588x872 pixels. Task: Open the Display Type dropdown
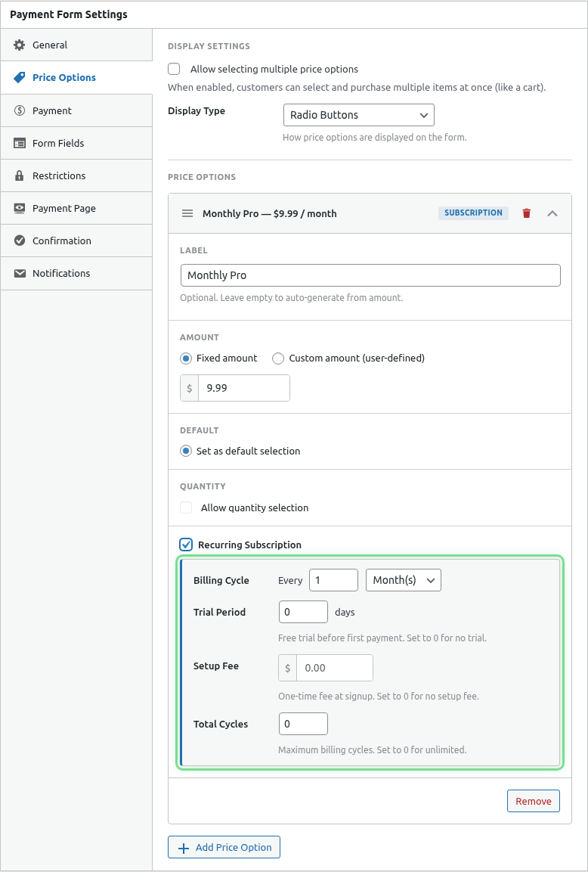[358, 115]
